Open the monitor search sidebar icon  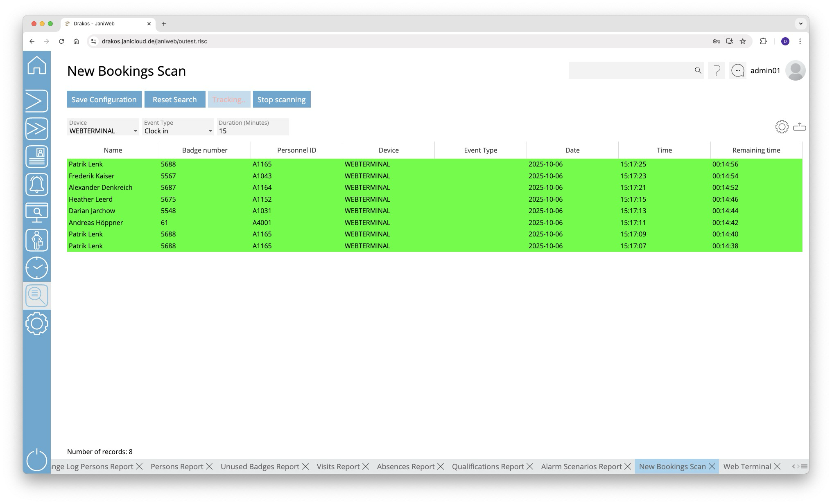click(37, 212)
